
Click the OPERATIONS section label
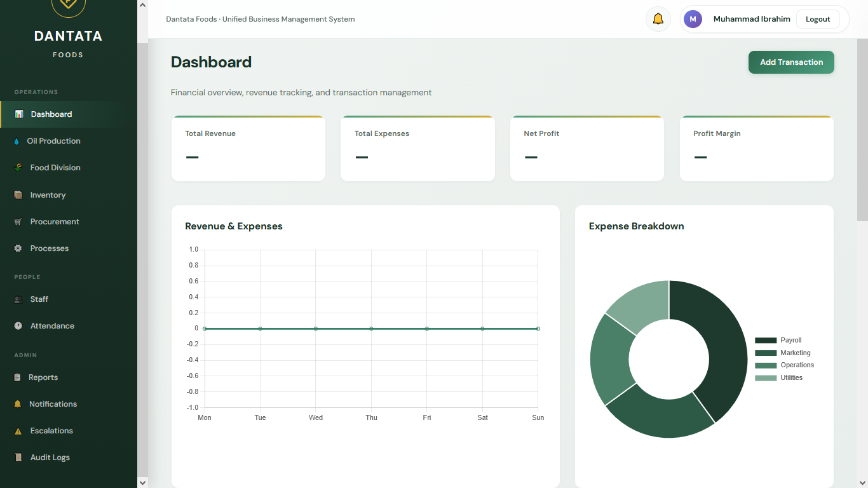point(36,92)
